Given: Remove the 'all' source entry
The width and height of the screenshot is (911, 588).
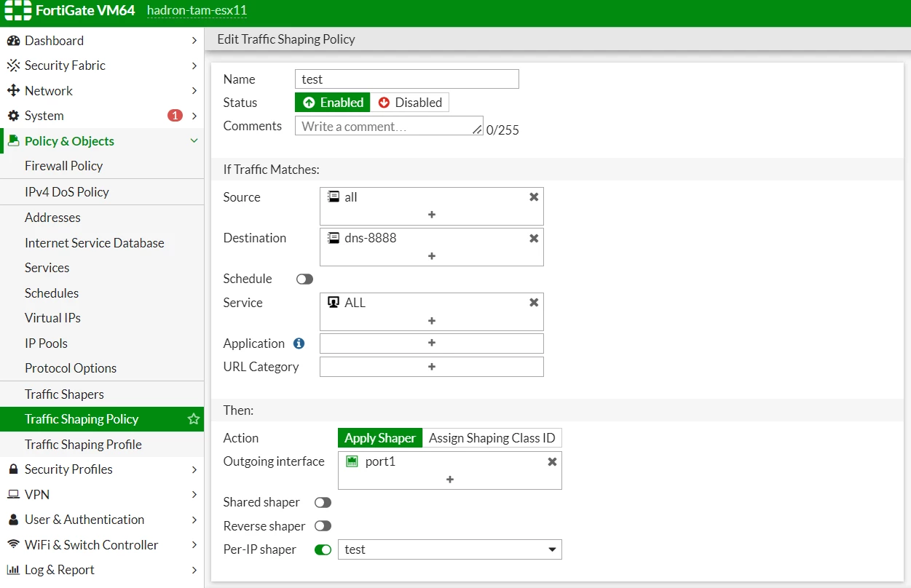Looking at the screenshot, I should (534, 197).
